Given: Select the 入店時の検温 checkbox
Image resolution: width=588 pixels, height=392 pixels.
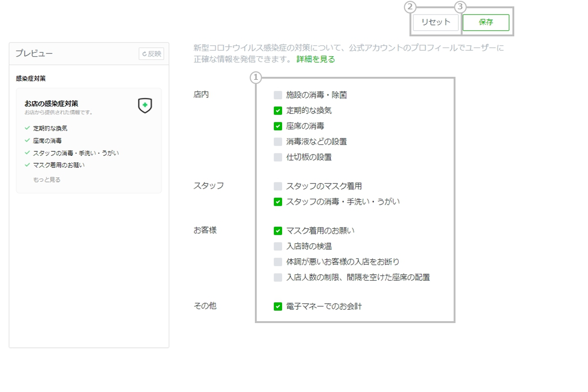Looking at the screenshot, I should 278,247.
